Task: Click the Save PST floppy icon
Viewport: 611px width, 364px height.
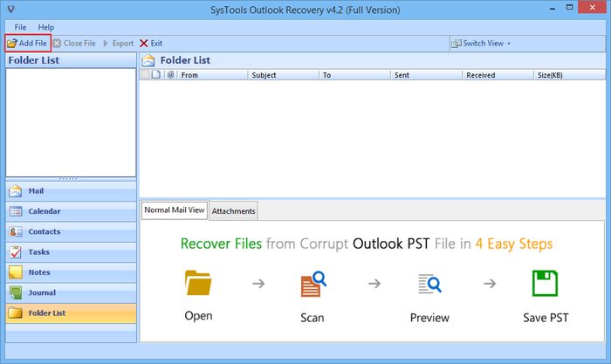Action: [546, 285]
